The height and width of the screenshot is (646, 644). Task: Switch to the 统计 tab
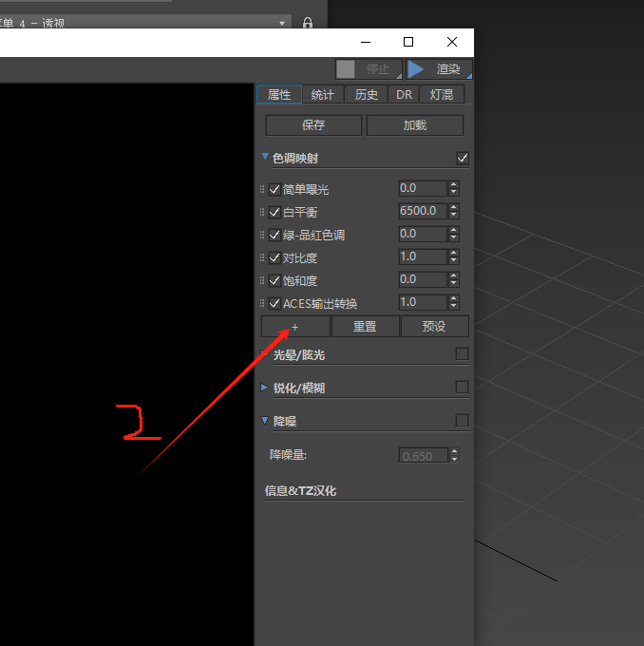(323, 94)
